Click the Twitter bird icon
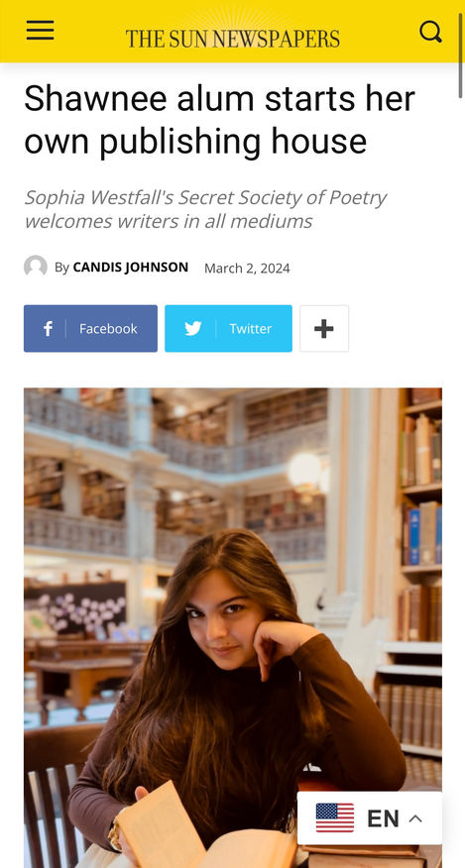Screen dimensions: 465x868 pyautogui.click(x=193, y=329)
